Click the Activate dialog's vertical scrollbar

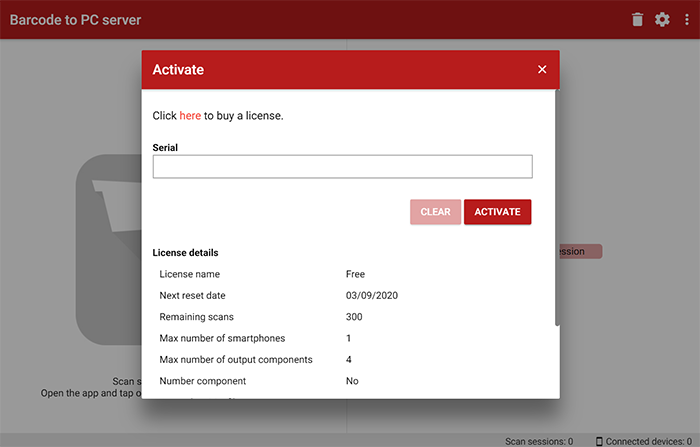click(x=557, y=208)
